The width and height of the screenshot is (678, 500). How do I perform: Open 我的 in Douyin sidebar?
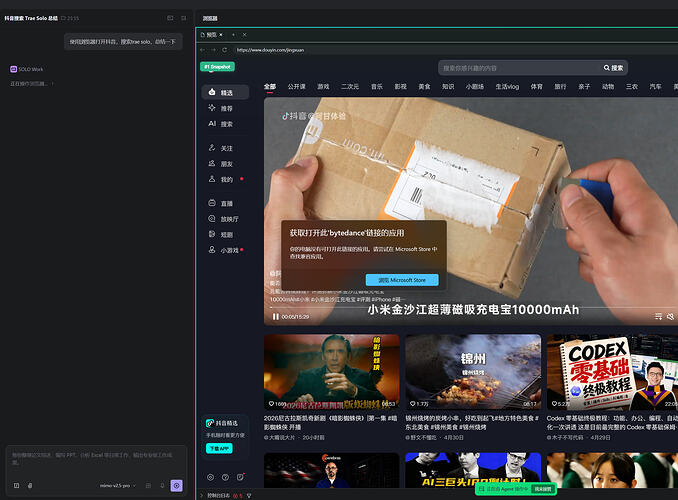(225, 179)
